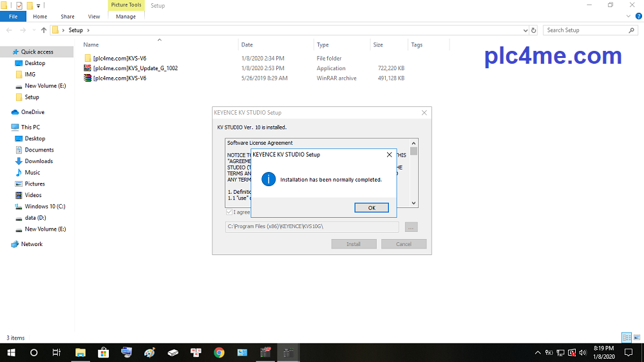Click the greyed Install button

(x=354, y=244)
